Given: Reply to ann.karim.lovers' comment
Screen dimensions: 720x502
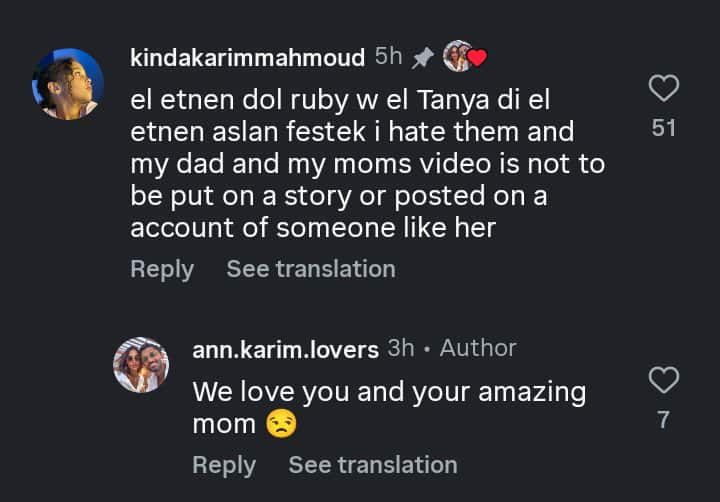Looking at the screenshot, I should [223, 465].
